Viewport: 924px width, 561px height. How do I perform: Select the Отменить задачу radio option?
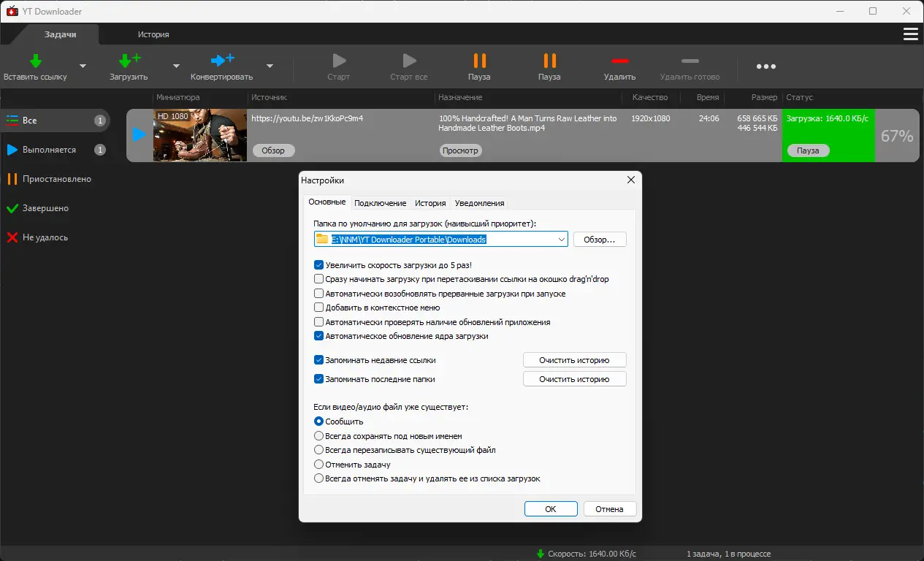click(318, 465)
